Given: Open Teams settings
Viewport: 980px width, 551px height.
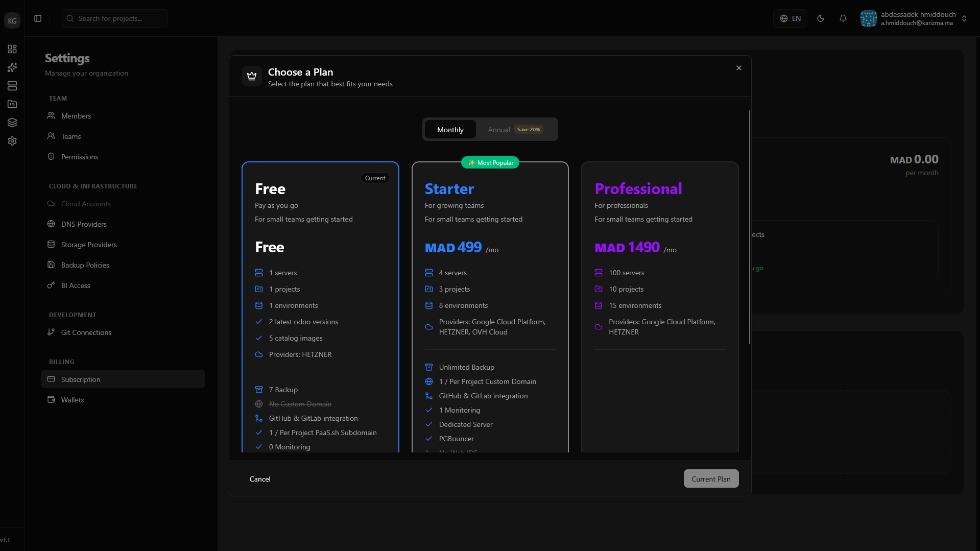Looking at the screenshot, I should pyautogui.click(x=123, y=136).
